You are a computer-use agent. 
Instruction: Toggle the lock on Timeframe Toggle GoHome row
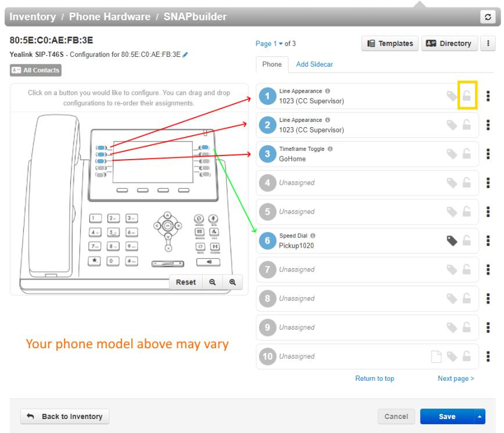[x=467, y=153]
